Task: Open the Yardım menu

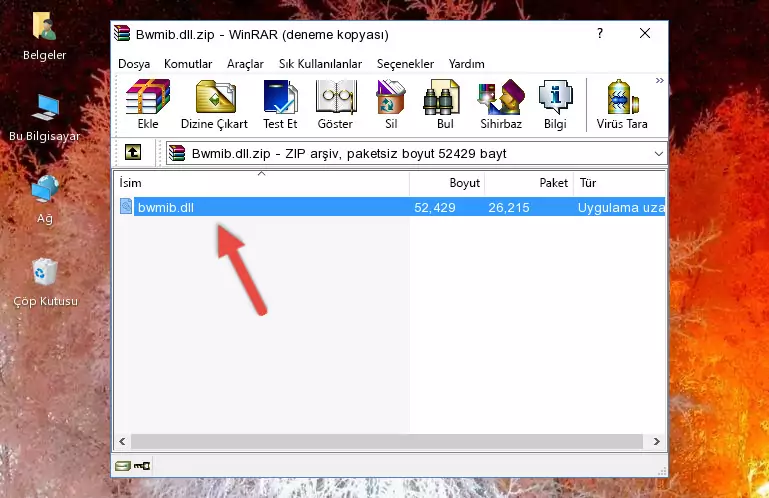Action: (466, 64)
